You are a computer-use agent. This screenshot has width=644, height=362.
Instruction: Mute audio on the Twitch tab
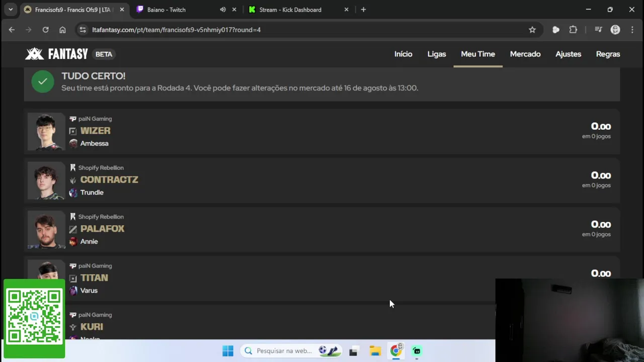223,10
